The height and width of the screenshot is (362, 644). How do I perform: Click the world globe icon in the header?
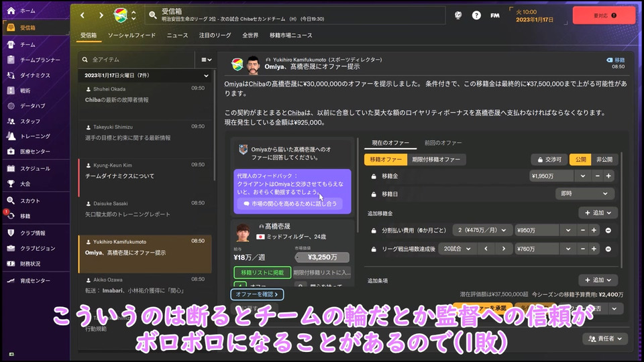point(458,15)
